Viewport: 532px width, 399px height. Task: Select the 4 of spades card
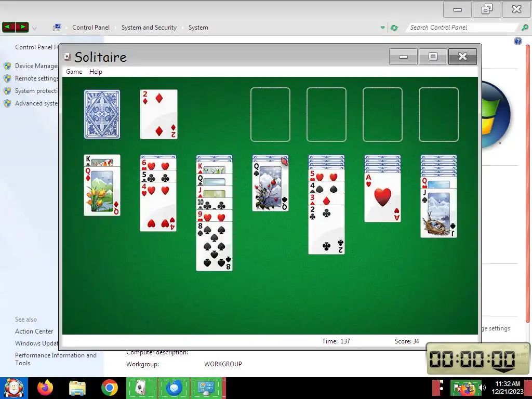pyautogui.click(x=326, y=187)
